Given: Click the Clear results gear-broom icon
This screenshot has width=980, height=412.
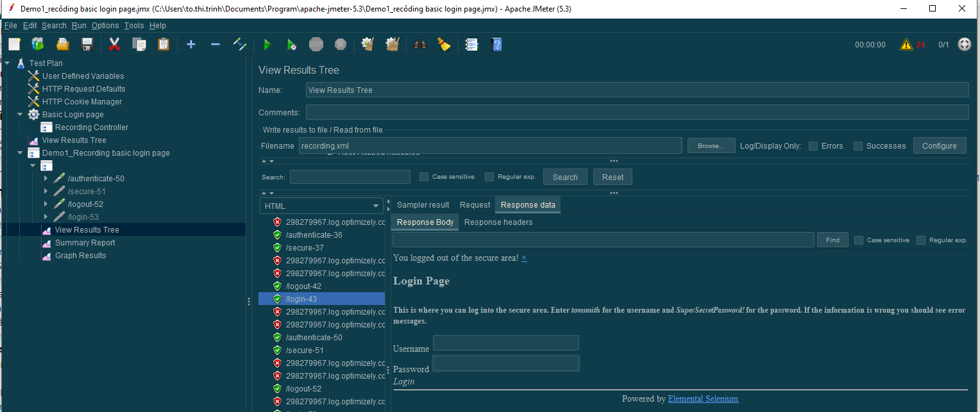Looking at the screenshot, I should 368,44.
